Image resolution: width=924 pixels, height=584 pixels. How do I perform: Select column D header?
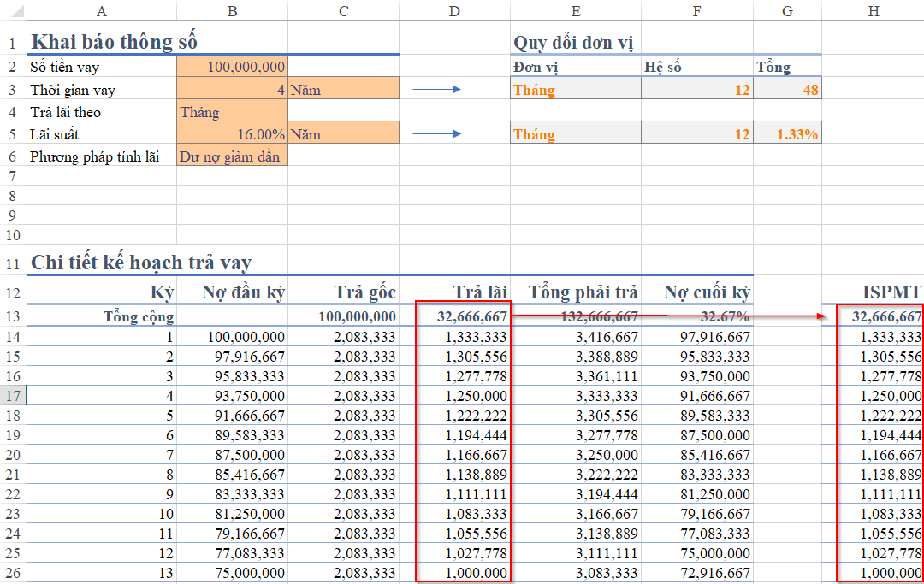click(x=454, y=10)
